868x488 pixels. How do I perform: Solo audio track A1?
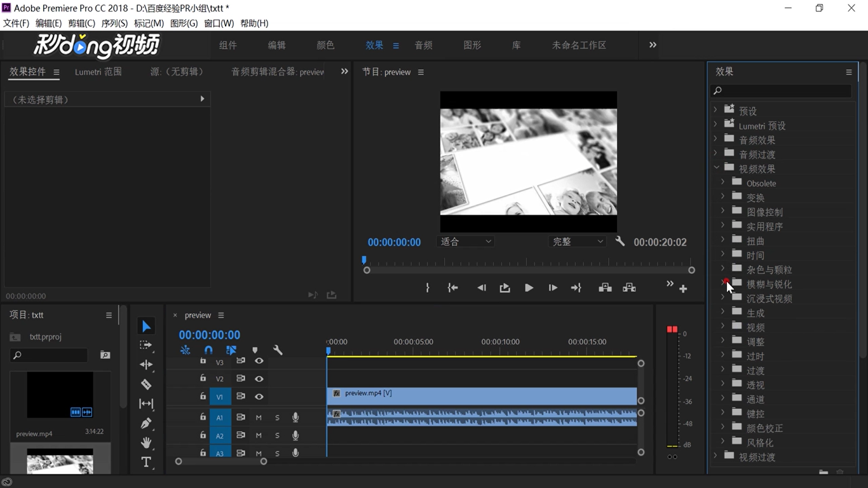(277, 417)
